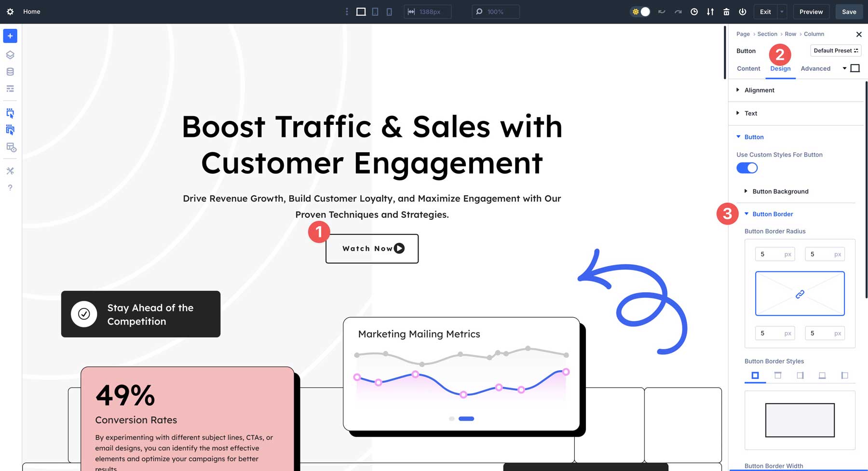Click the trash delete icon in top bar

(x=726, y=11)
